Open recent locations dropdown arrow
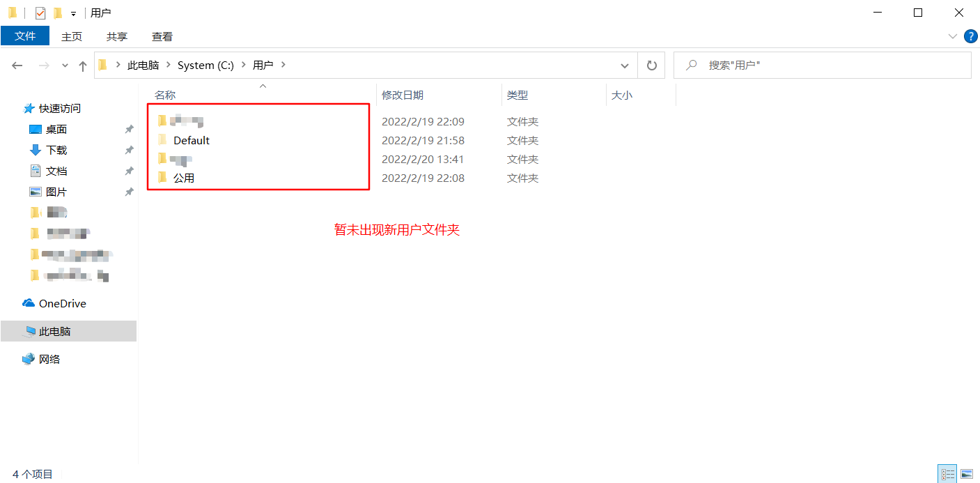Screen dimensions: 980x483 point(65,66)
